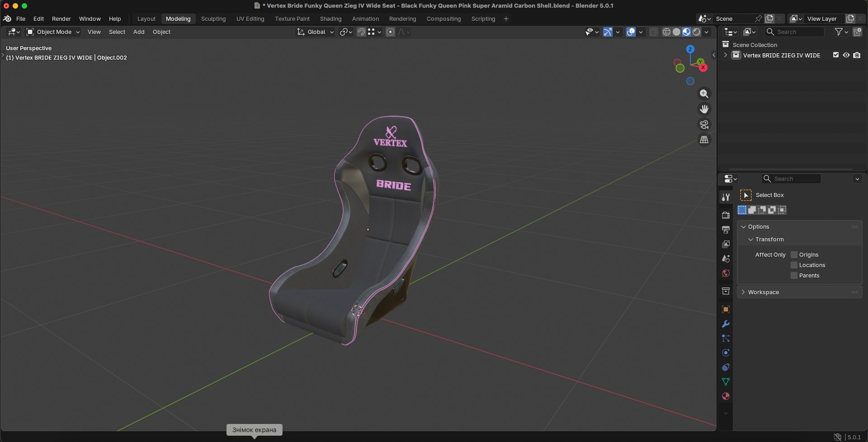
Task: Open the viewport shading options dropdown arrow
Action: point(706,32)
